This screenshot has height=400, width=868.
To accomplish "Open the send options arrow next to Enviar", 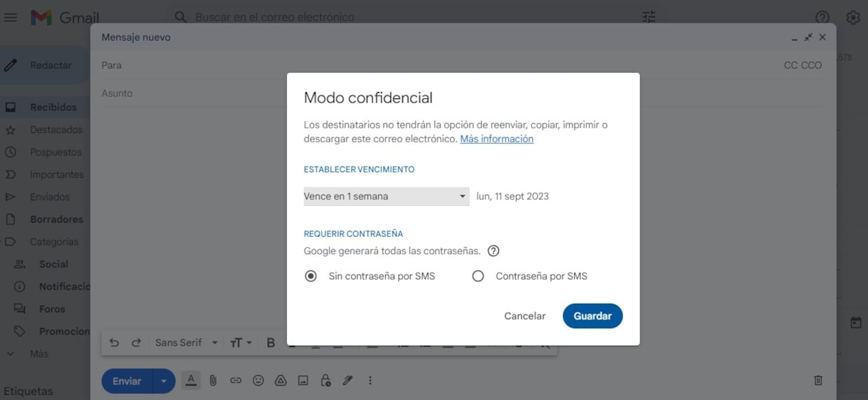I will (x=164, y=381).
